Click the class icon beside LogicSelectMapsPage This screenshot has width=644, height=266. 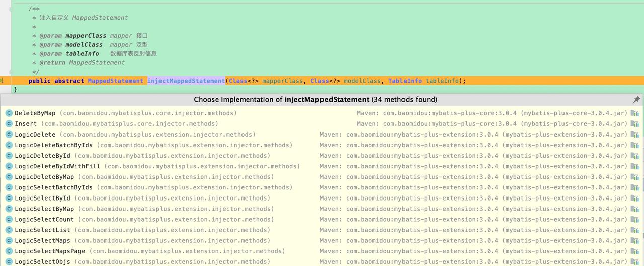coord(9,251)
